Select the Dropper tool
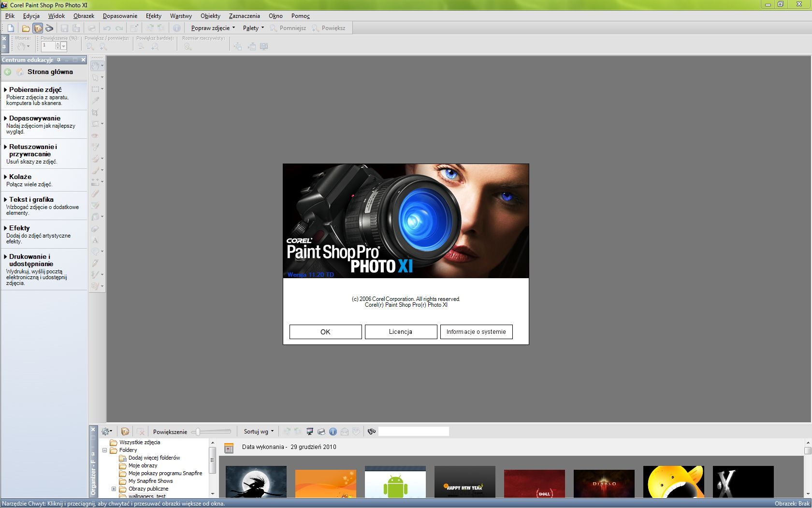Screen dimensions: 812x508 point(95,101)
